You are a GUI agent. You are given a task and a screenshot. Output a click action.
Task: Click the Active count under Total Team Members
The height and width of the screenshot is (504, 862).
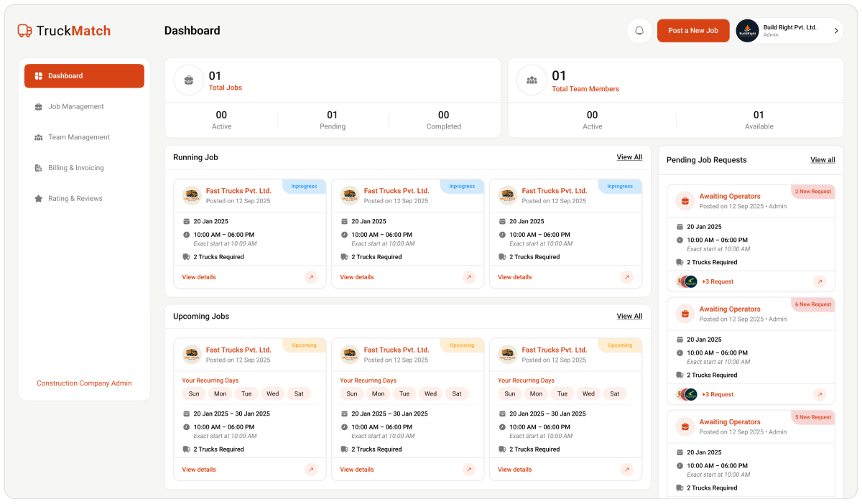pos(592,115)
